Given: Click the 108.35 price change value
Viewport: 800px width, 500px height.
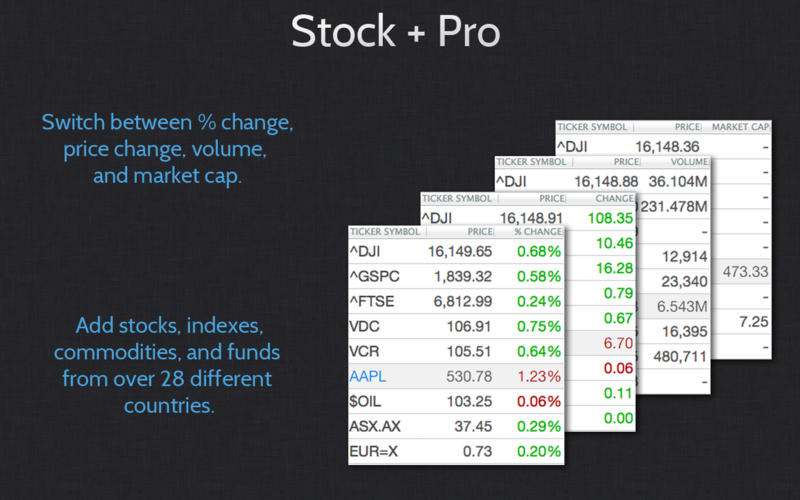Looking at the screenshot, I should point(612,217).
